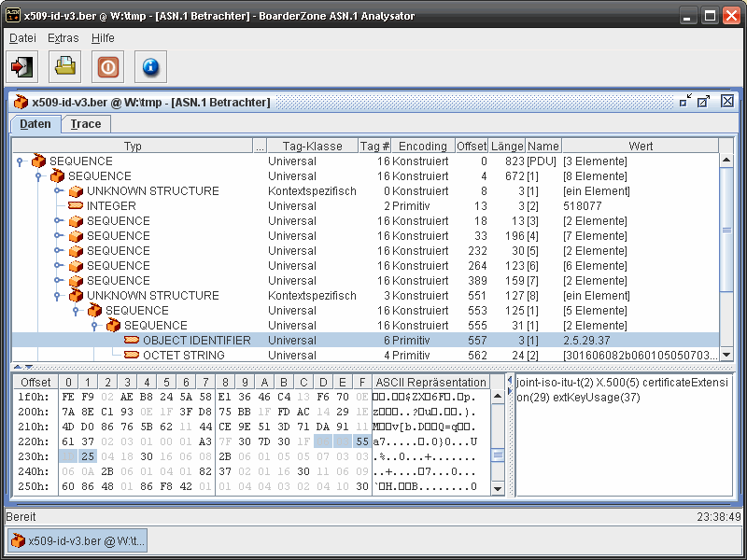Click the inner window icon in internal title bar
The image size is (747, 560).
(x=21, y=102)
